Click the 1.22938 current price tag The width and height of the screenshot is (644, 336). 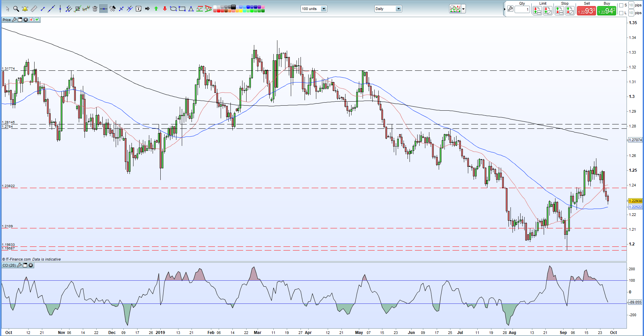click(635, 201)
